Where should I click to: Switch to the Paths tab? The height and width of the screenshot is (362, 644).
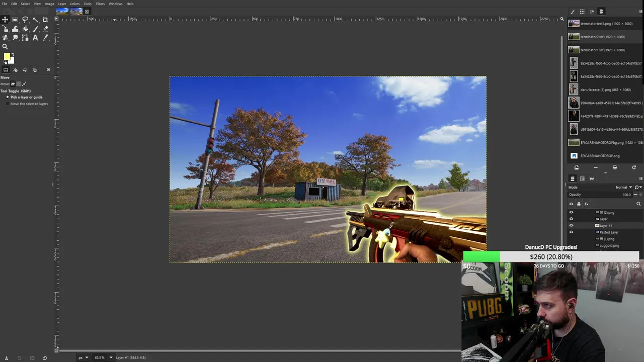point(592,178)
